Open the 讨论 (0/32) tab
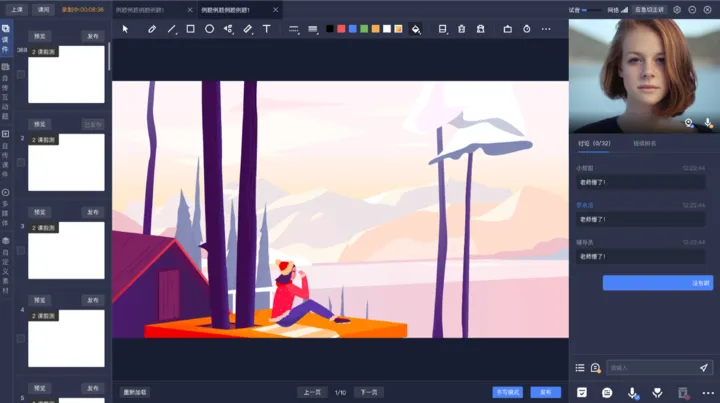 [x=594, y=144]
